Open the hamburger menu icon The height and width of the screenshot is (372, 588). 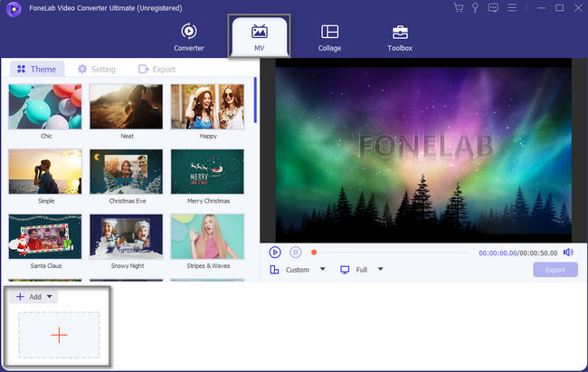point(512,7)
